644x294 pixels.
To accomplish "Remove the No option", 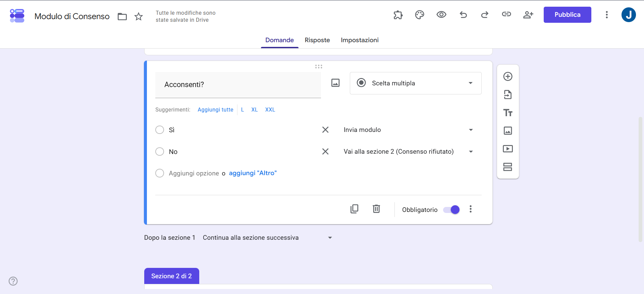I will [325, 151].
